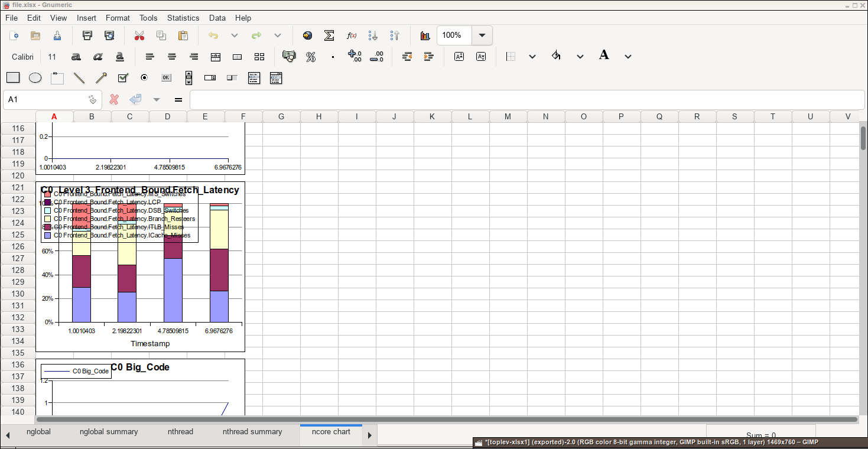Select the line drawing tool
Image resolution: width=868 pixels, height=449 pixels.
[x=79, y=78]
